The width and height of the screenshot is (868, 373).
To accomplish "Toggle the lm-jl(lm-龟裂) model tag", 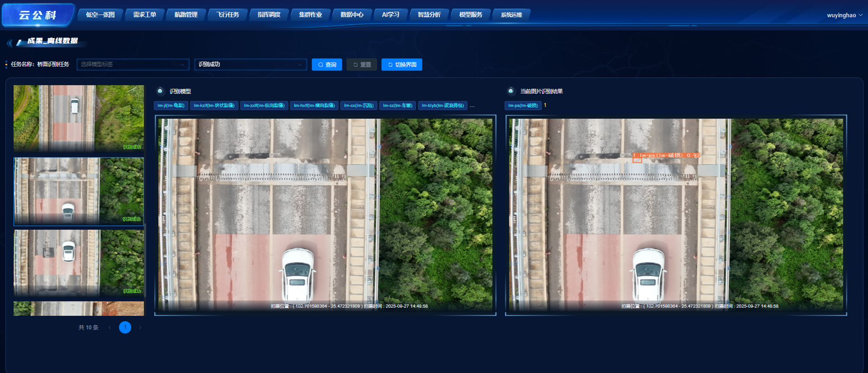I will [171, 105].
